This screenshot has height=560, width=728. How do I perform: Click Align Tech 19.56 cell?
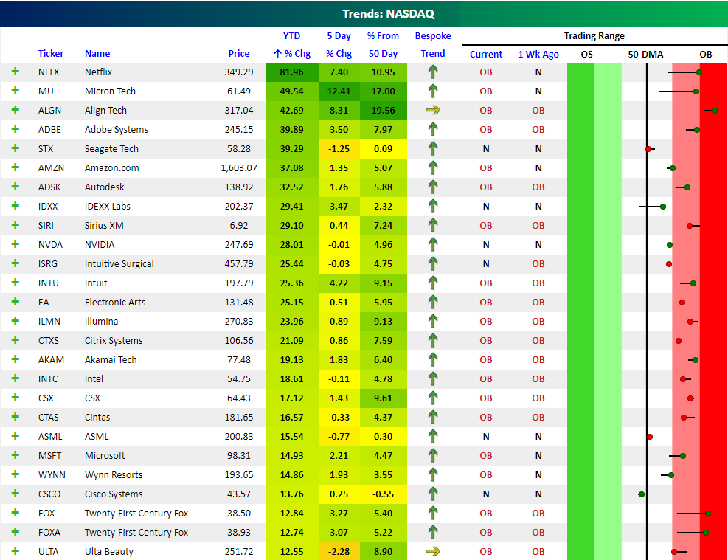pyautogui.click(x=383, y=110)
